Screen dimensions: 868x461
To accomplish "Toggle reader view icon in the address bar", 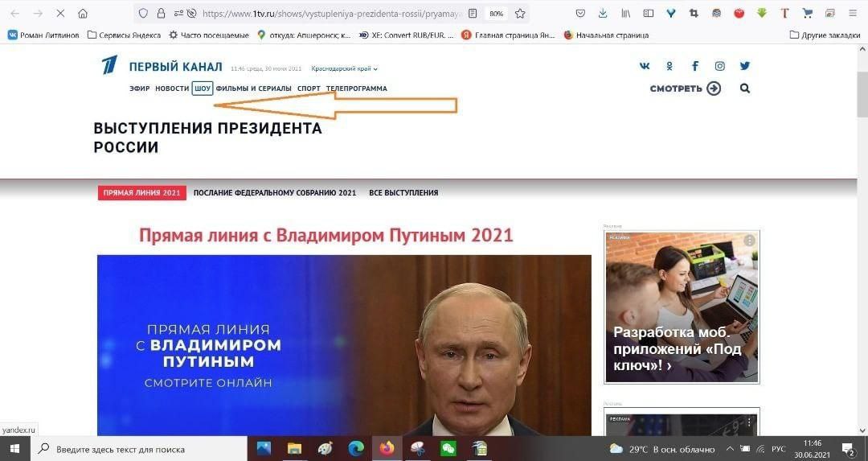I will tap(473, 14).
